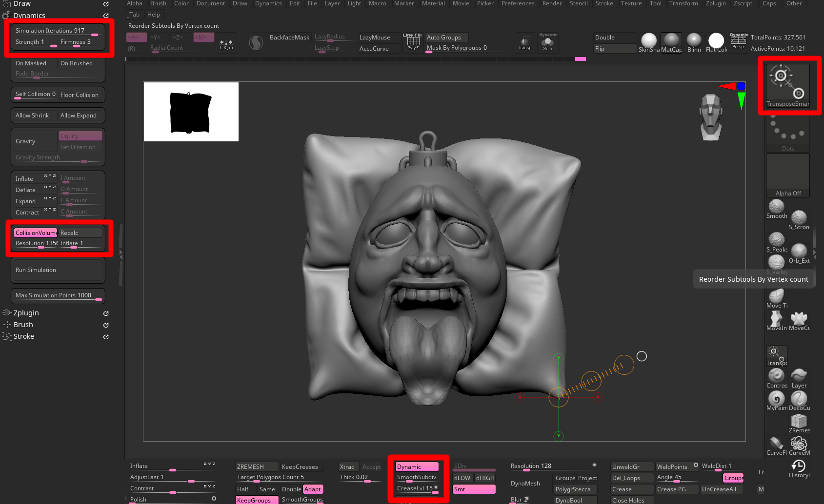The width and height of the screenshot is (824, 504).
Task: Open the Texture menu
Action: click(631, 3)
